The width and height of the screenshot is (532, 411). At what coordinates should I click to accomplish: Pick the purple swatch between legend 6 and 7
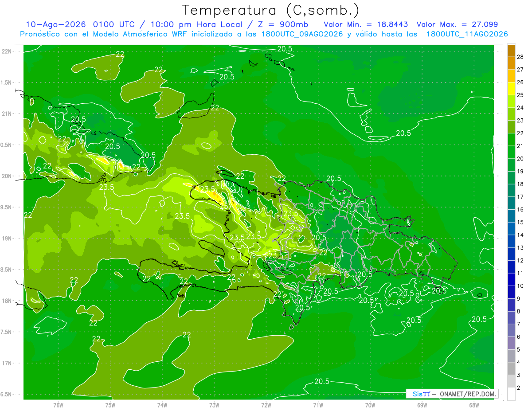[x=512, y=330]
